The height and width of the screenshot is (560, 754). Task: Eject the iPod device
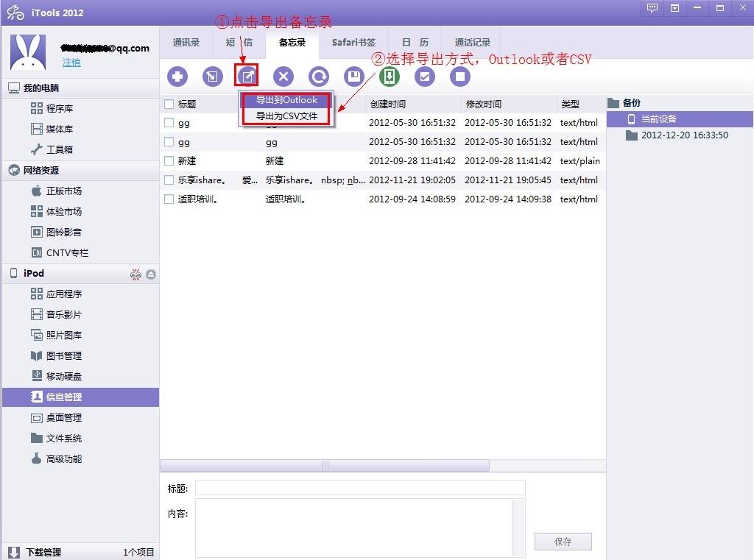151,274
